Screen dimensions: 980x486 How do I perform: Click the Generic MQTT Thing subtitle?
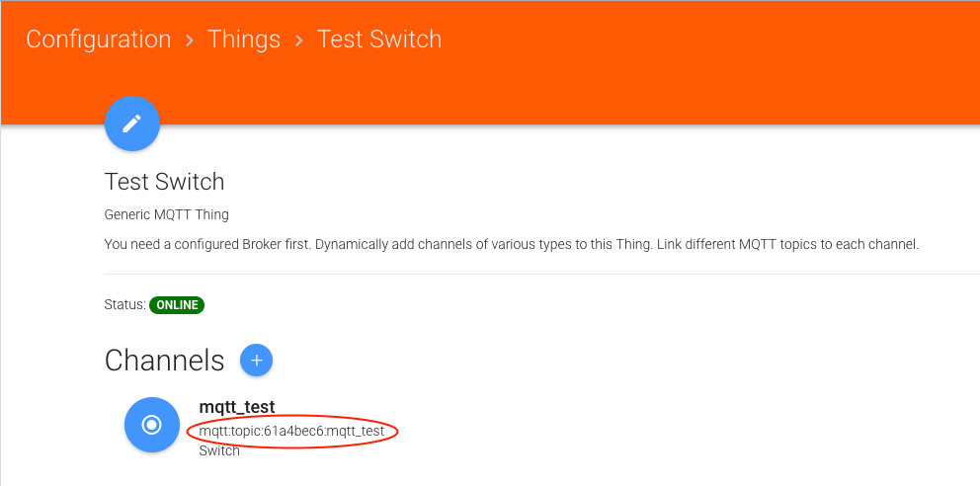166,214
